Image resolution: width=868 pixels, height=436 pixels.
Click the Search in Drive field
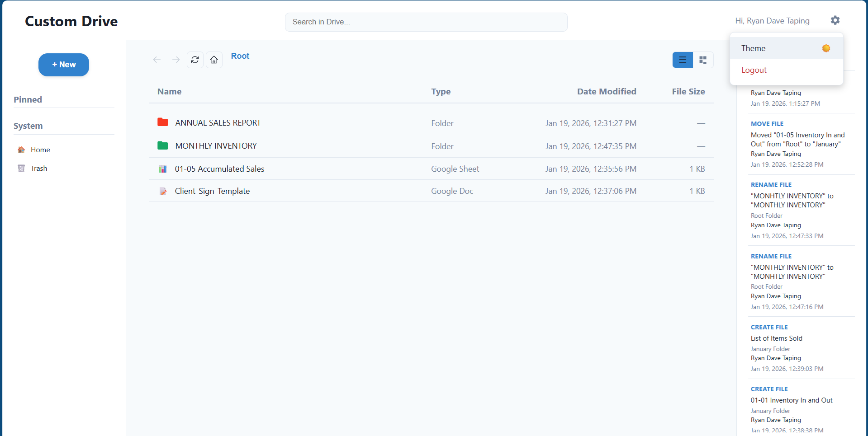(426, 22)
